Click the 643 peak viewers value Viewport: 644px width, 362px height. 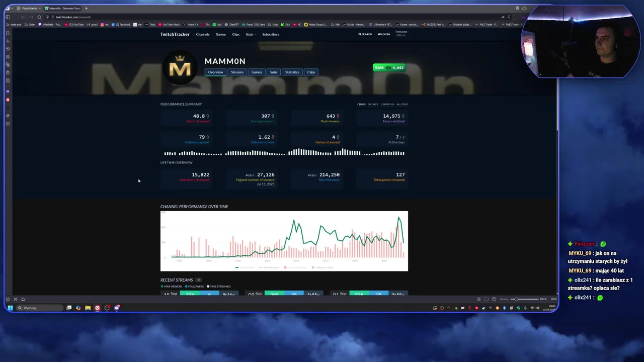[x=331, y=116]
